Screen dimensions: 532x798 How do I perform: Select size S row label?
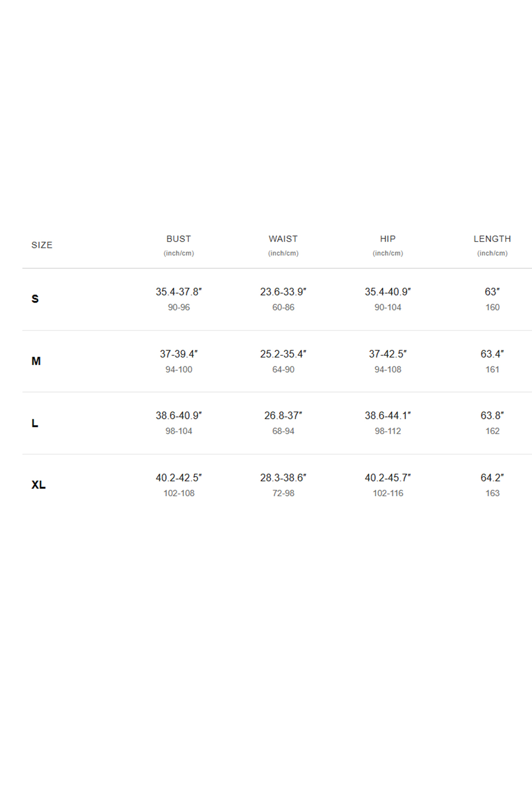35,299
